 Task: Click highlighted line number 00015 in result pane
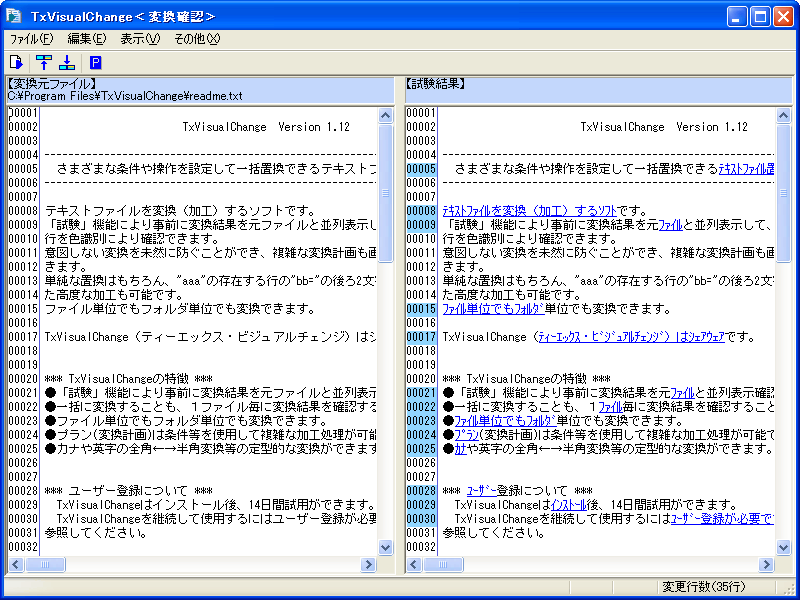pos(421,309)
